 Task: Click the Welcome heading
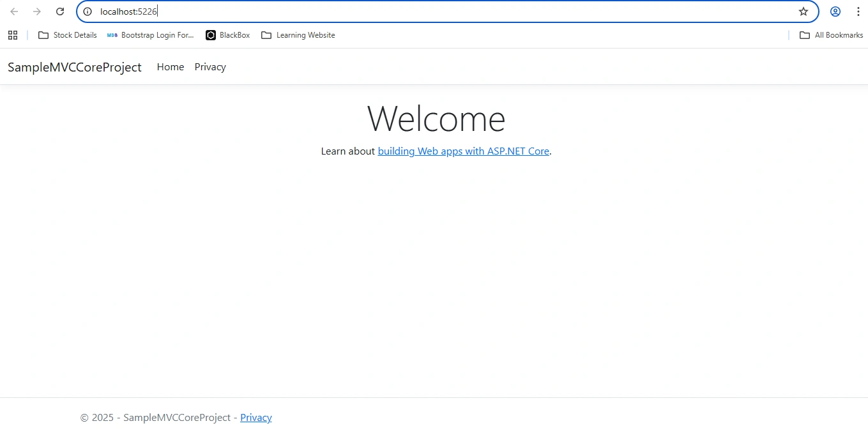point(436,119)
